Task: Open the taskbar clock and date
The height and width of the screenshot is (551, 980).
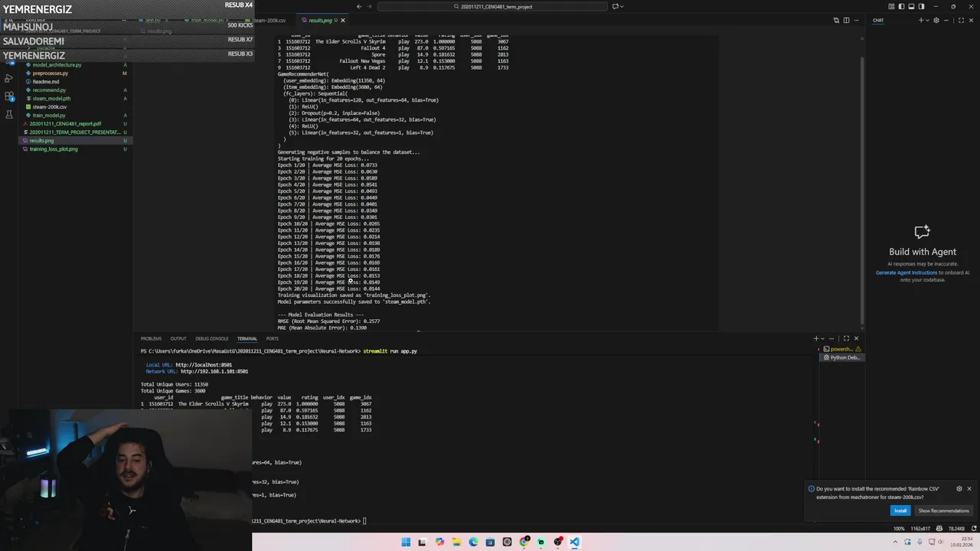Action: coord(962,542)
